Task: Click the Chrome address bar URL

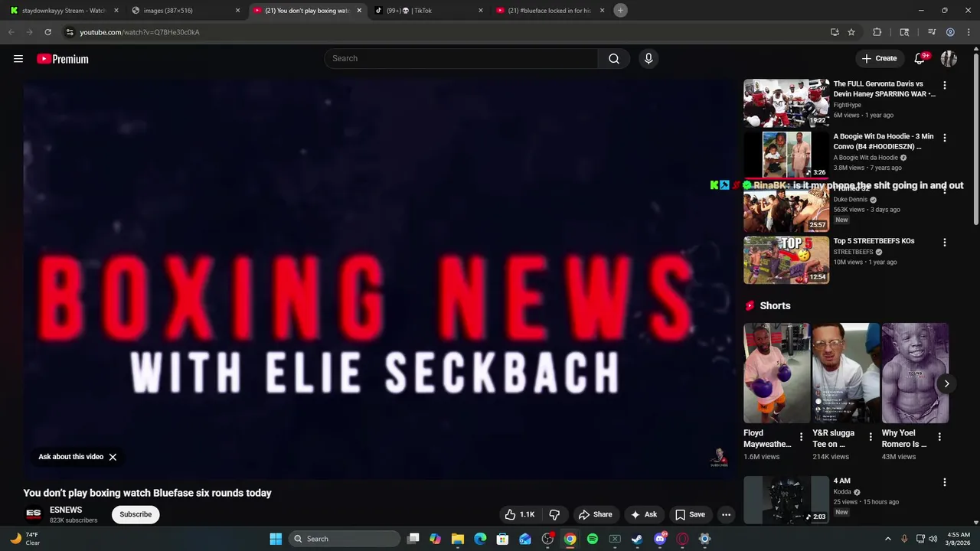Action: (139, 32)
